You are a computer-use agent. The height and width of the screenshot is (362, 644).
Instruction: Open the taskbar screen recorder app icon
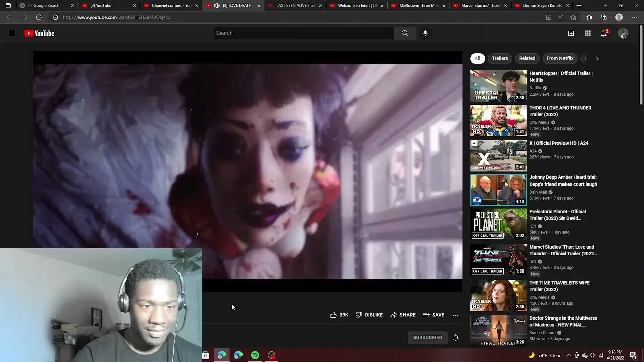click(x=272, y=355)
